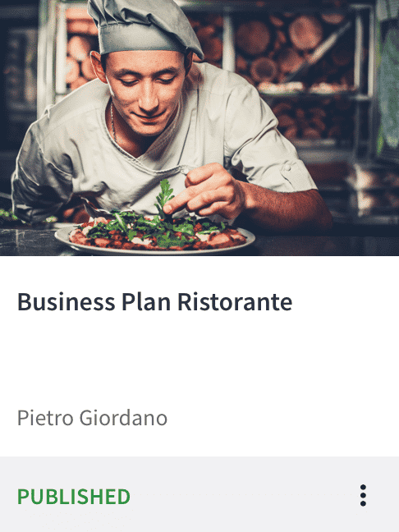Click the gray footer bar beside PUBLISHED
Viewport: 399px width, 532px height.
pyautogui.click(x=245, y=495)
